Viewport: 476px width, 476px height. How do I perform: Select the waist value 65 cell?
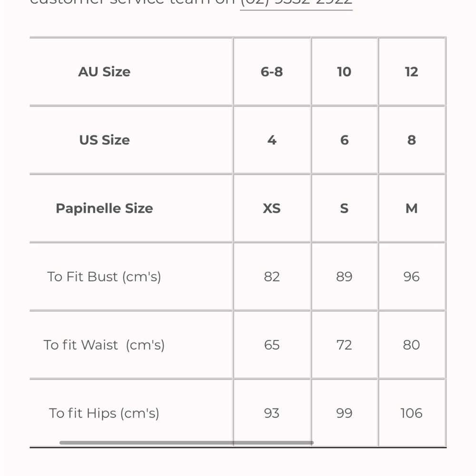coord(272,345)
